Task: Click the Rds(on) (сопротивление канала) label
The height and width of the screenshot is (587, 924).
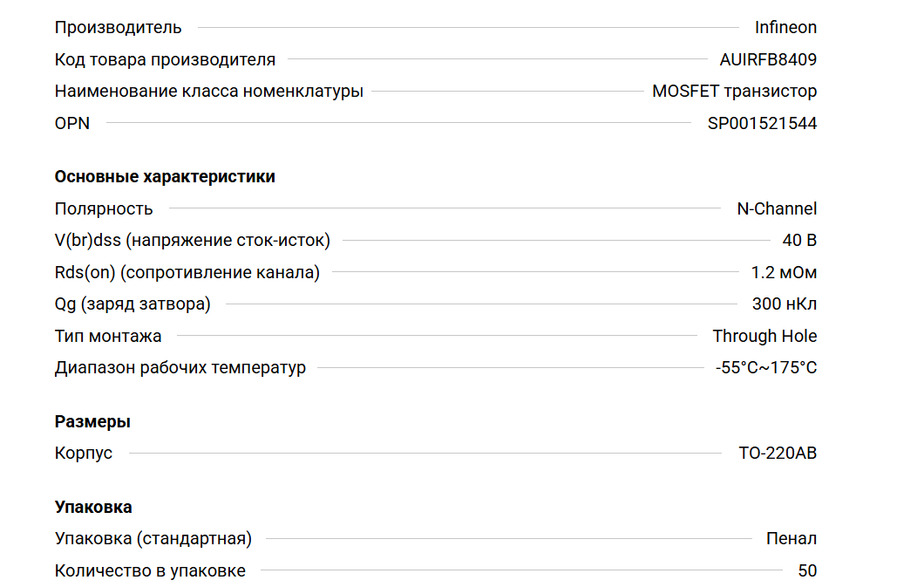Action: pos(187,272)
